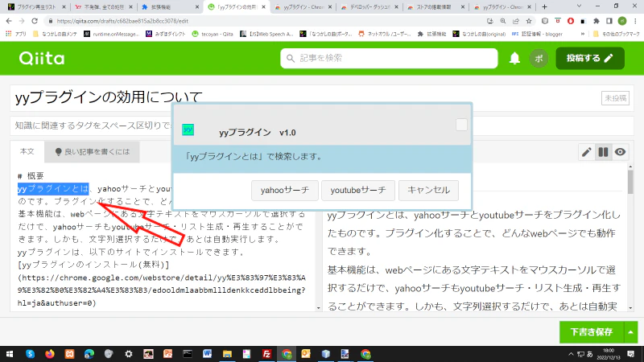Open the 認証情報 - blogger bookmark
644x362 pixels.
point(537,34)
